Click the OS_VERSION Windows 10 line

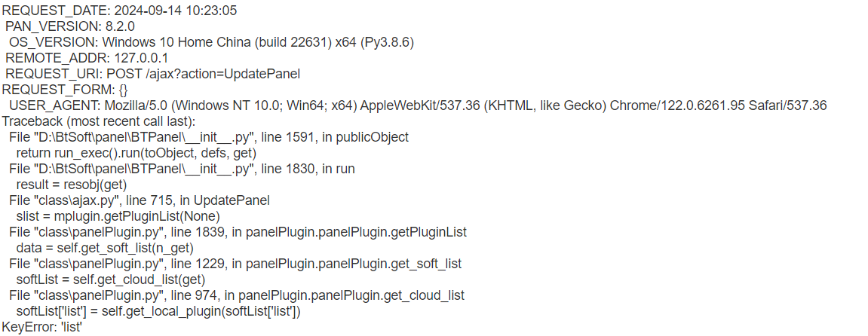pos(211,42)
